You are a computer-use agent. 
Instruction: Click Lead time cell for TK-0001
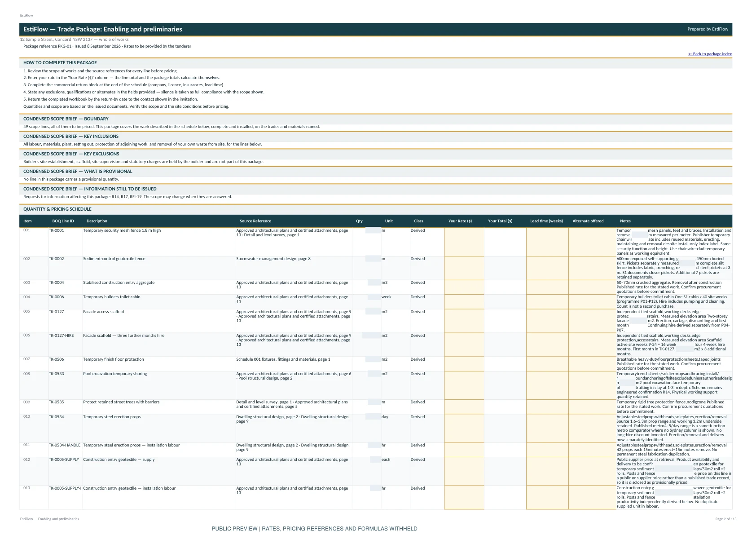pos(547,242)
